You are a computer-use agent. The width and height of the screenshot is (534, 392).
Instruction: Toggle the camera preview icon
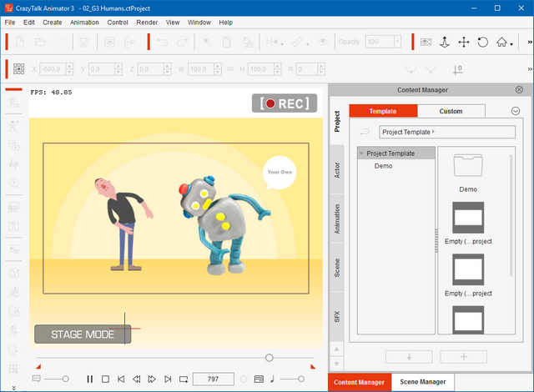426,42
